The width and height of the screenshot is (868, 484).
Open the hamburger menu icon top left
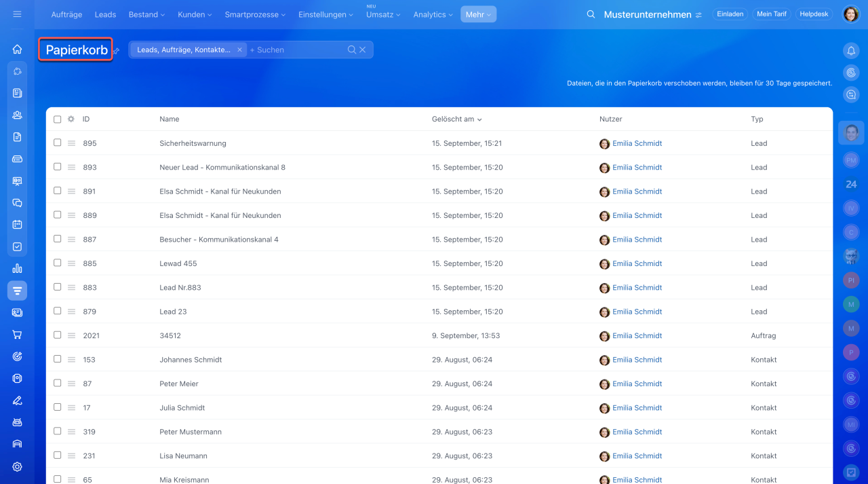click(x=17, y=14)
